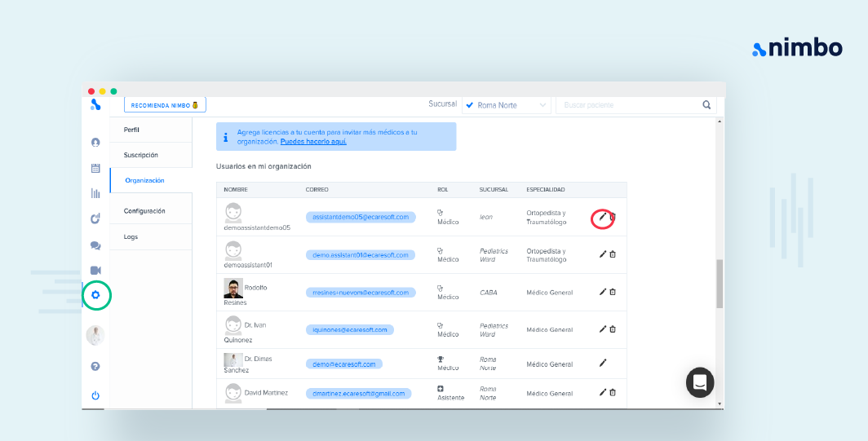
Task: Click email iquinones@ecaresoft.com
Action: point(349,330)
